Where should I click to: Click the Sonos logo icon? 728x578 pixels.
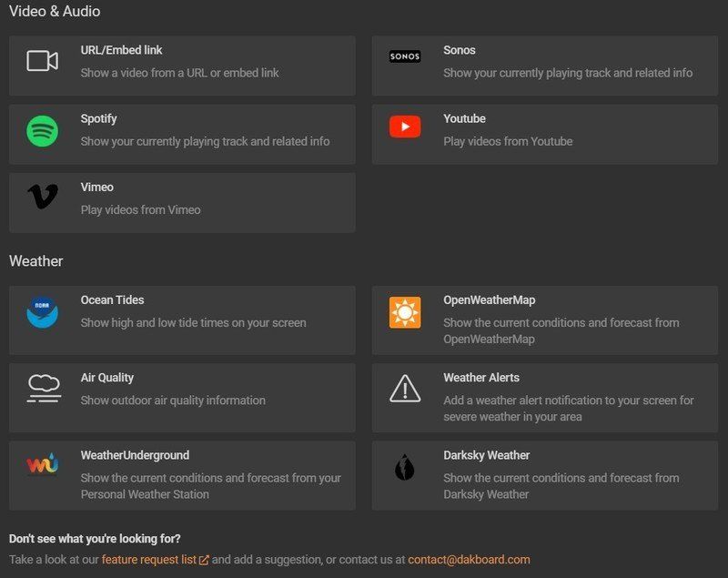click(x=405, y=56)
